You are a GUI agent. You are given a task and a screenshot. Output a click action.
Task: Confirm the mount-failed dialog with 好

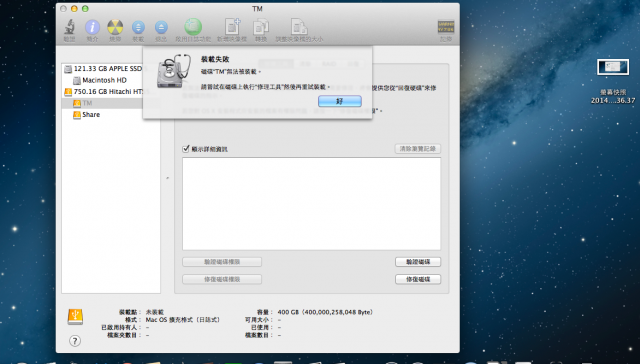(340, 101)
